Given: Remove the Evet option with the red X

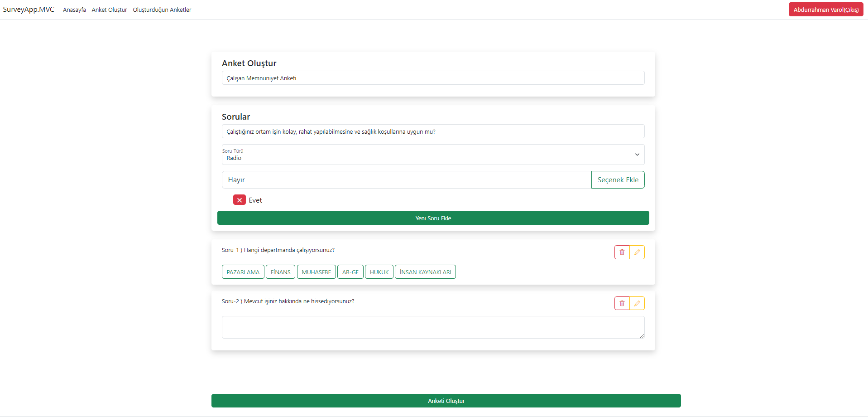Looking at the screenshot, I should pos(240,199).
